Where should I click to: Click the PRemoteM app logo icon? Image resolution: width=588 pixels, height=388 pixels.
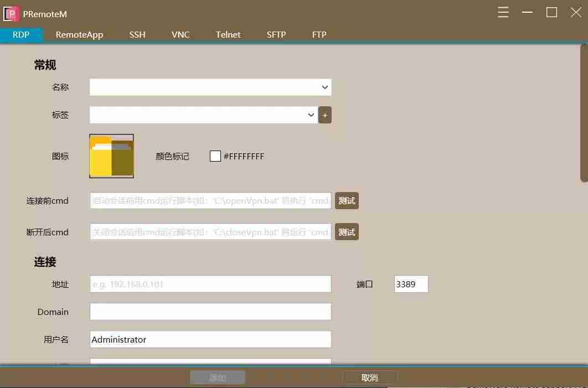click(x=11, y=14)
